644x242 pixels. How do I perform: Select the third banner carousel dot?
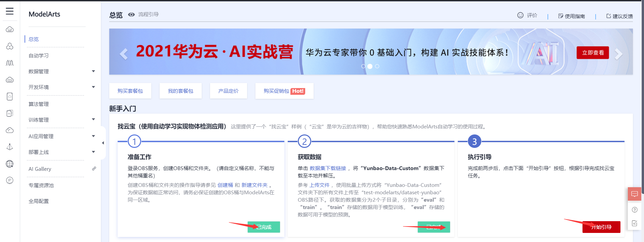click(x=377, y=66)
